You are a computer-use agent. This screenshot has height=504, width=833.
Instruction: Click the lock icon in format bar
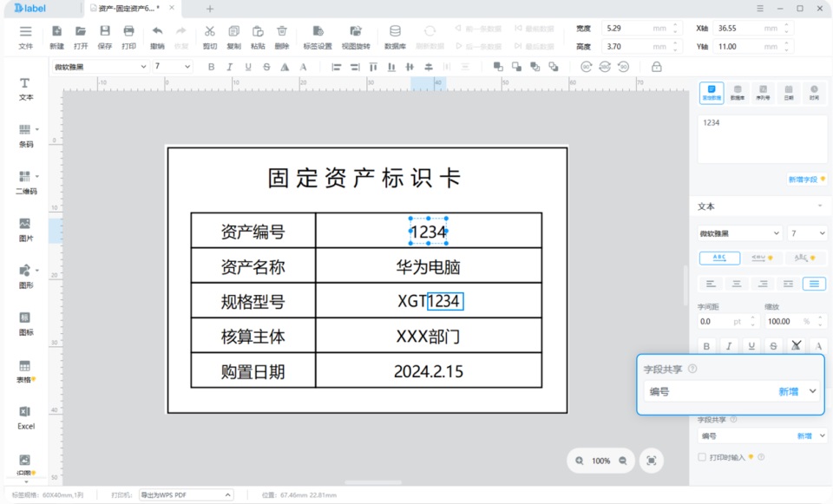[657, 67]
